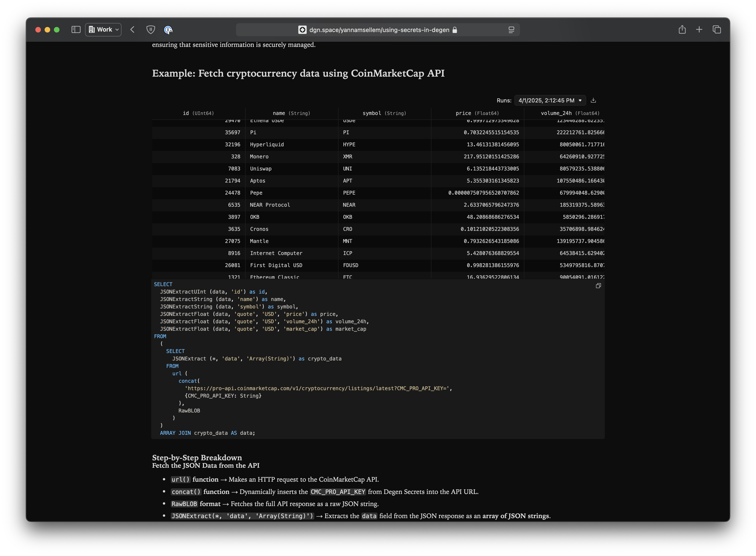Image resolution: width=756 pixels, height=556 pixels.
Task: Open the privacy shield icon
Action: click(x=151, y=30)
